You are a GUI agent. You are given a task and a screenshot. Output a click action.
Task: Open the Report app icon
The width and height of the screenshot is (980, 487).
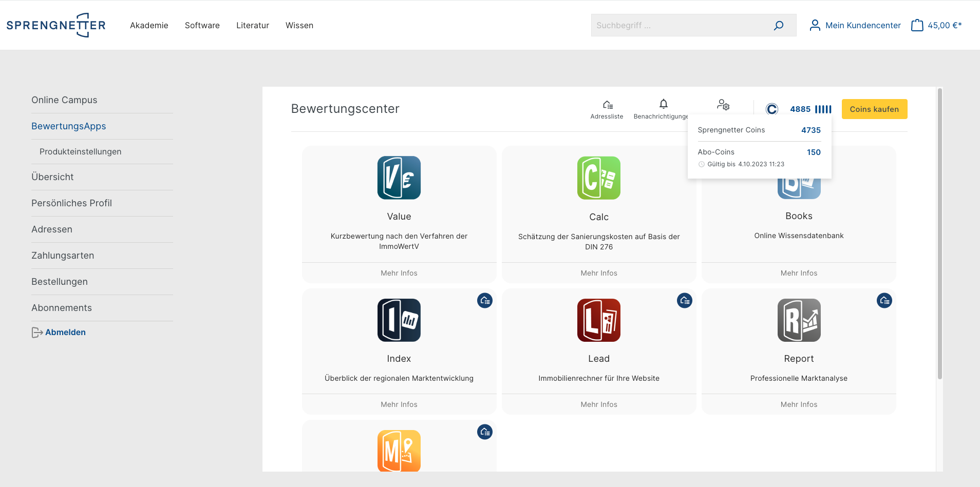799,320
